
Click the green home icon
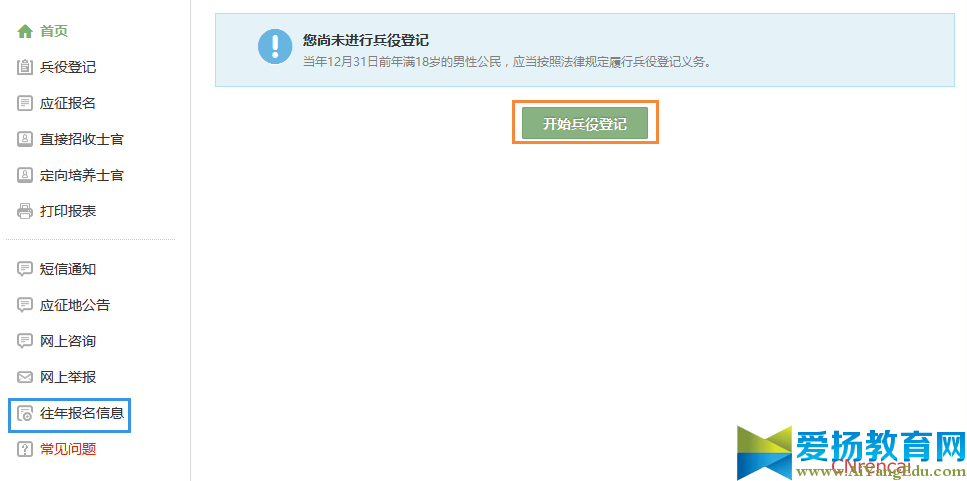[25, 31]
